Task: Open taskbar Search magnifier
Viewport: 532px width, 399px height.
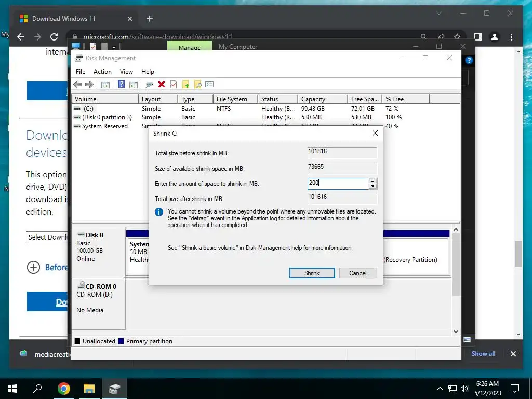Action: (37, 388)
